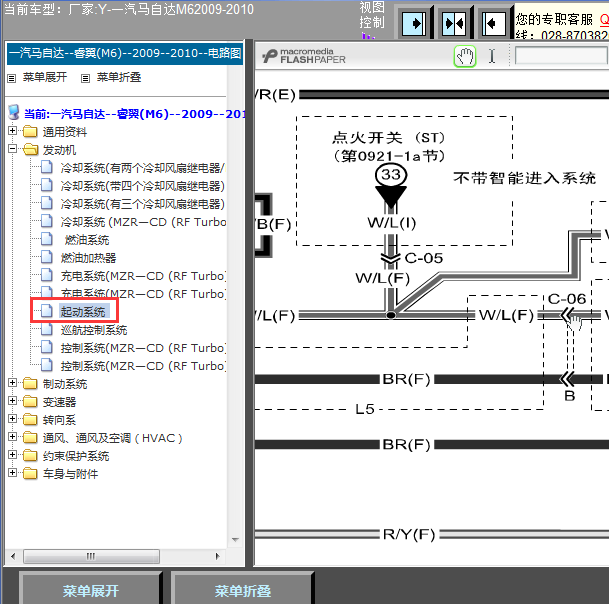The height and width of the screenshot is (604, 609).
Task: Click the 不带智能进入系统 text in diagram
Action: (x=524, y=178)
